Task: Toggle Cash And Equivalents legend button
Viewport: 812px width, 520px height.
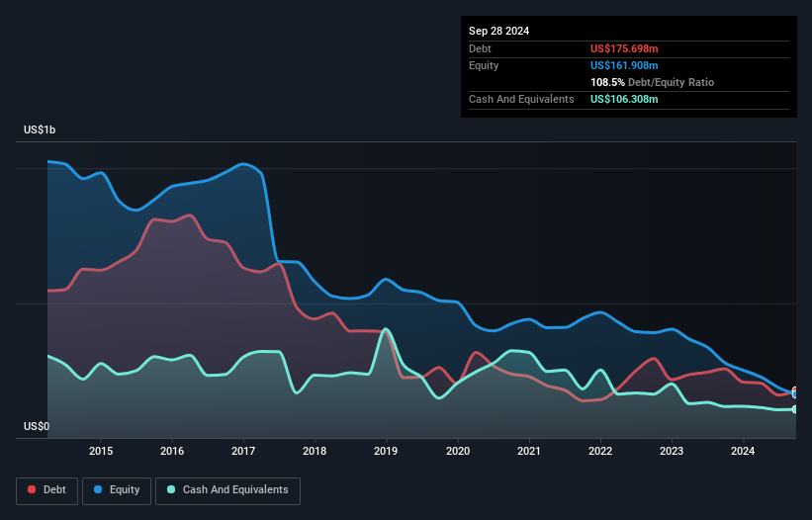Action: pyautogui.click(x=227, y=490)
